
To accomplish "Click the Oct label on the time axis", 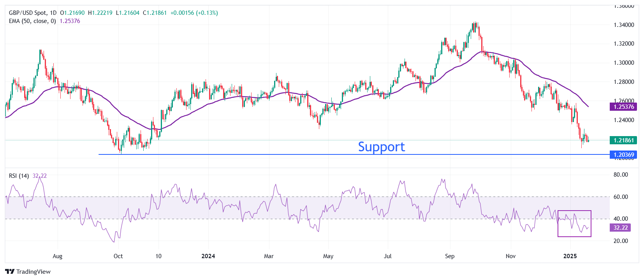I will 118,256.
